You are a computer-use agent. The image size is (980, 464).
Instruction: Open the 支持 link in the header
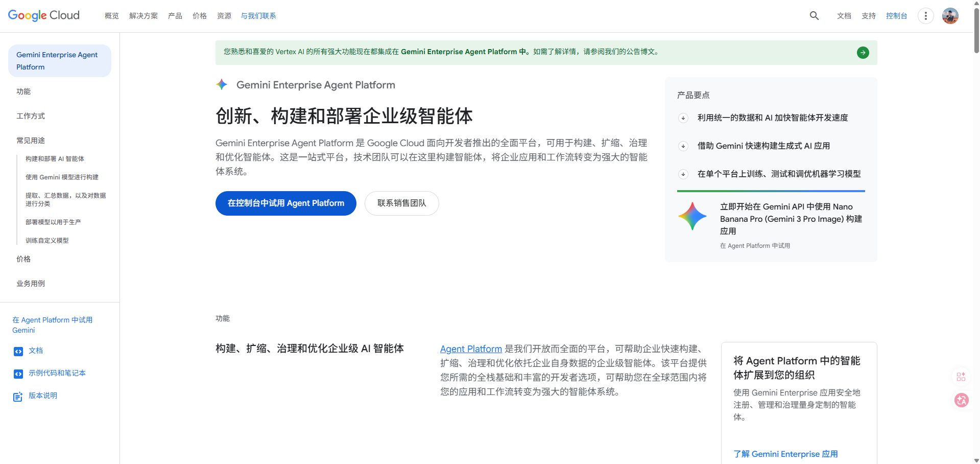coord(869,16)
